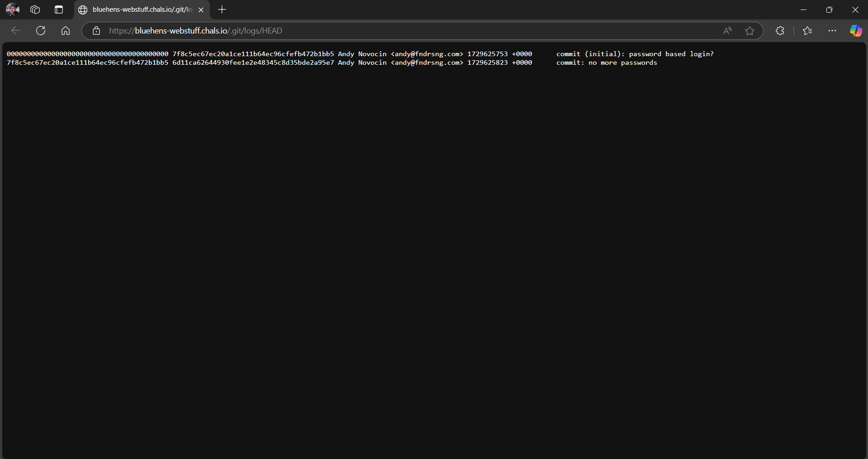Click hash 7f8c5ec67ec20a1ce111b64ec96cfefb472b1bb5 in first line
This screenshot has height=459, width=868.
coord(253,54)
